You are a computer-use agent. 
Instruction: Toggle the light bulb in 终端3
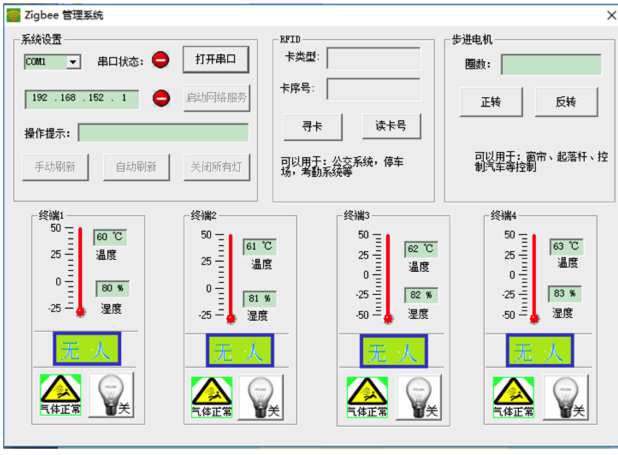tap(417, 396)
